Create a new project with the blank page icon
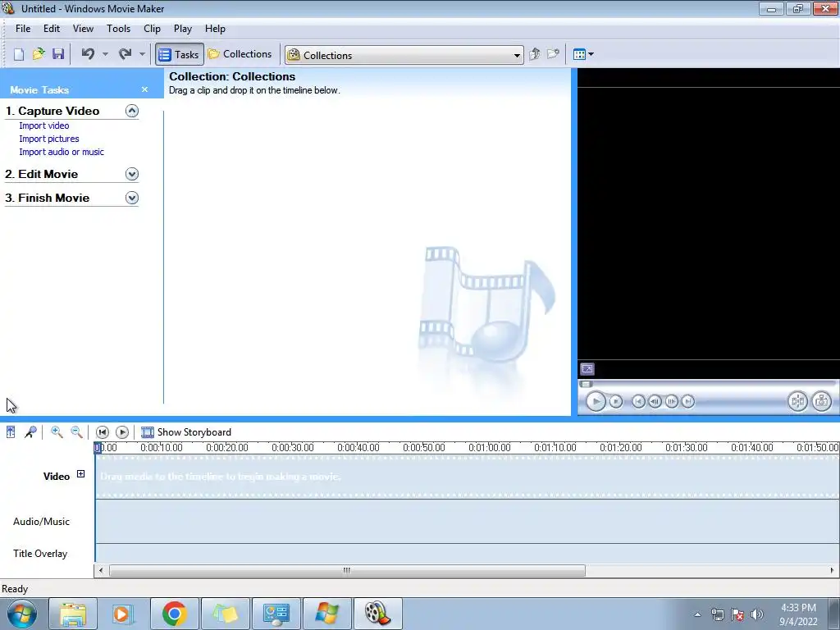840x630 pixels. click(x=19, y=54)
